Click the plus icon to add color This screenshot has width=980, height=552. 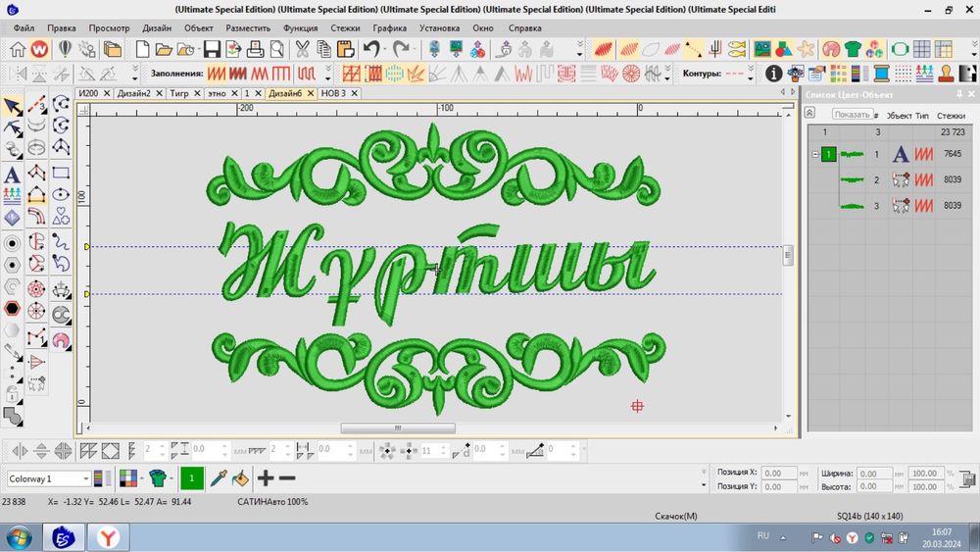[265, 478]
